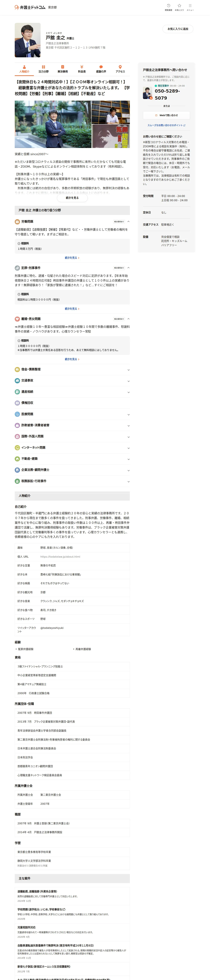
Task: Collapse the 労働問題 section chevron
Action: [128, 221]
